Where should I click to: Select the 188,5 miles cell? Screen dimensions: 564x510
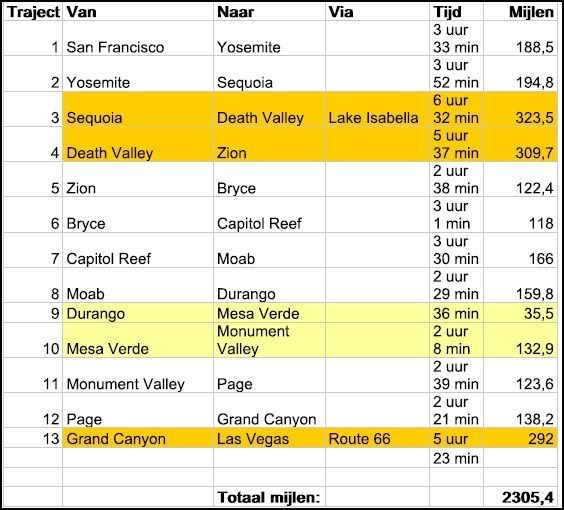[520, 38]
